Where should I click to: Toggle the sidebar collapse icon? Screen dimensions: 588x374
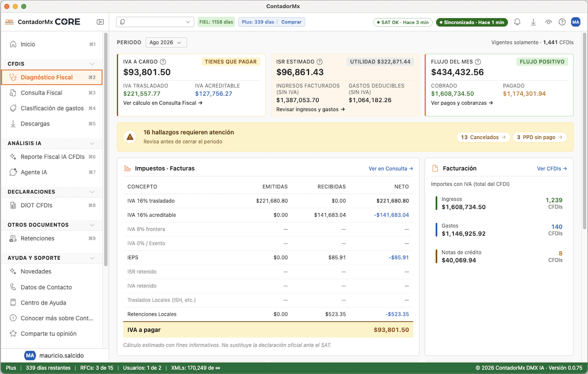(x=100, y=22)
